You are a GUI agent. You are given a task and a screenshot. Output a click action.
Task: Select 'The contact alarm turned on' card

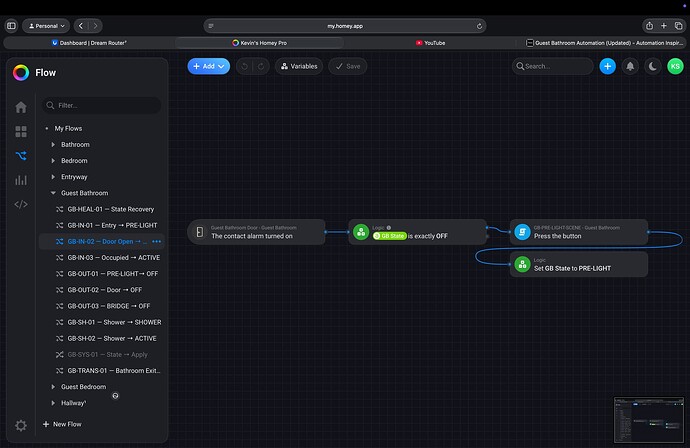[x=257, y=232]
